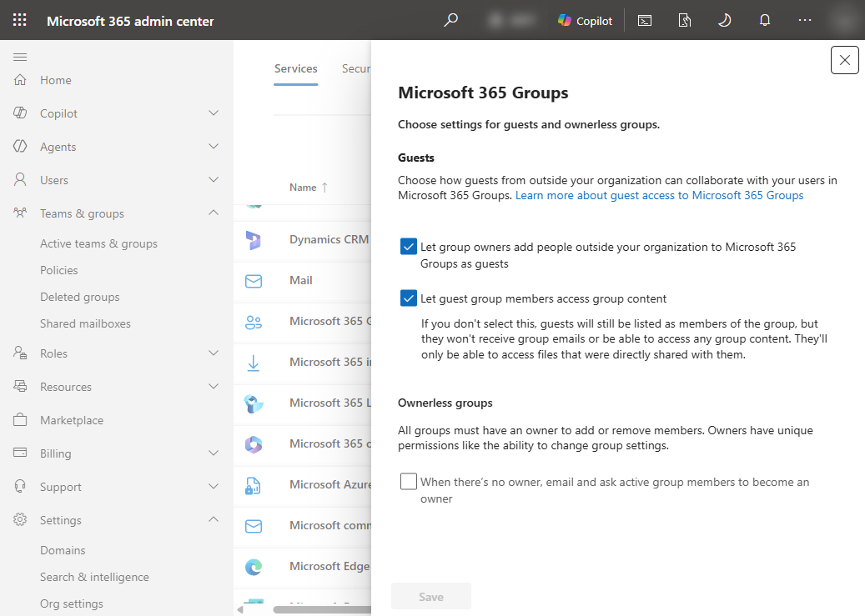Expand the Roles navigation section
This screenshot has width=865, height=616.
coord(214,353)
